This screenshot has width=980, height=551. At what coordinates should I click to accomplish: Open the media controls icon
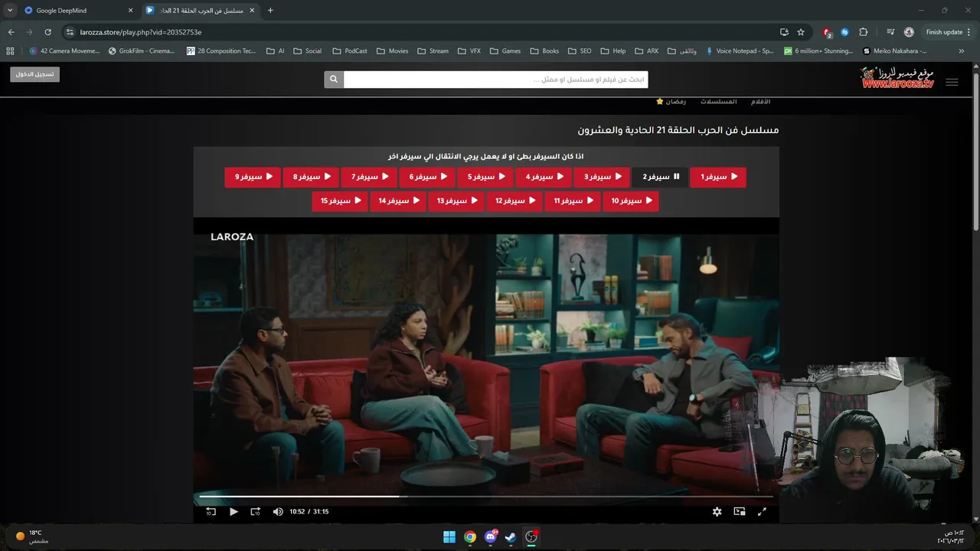pos(890,32)
